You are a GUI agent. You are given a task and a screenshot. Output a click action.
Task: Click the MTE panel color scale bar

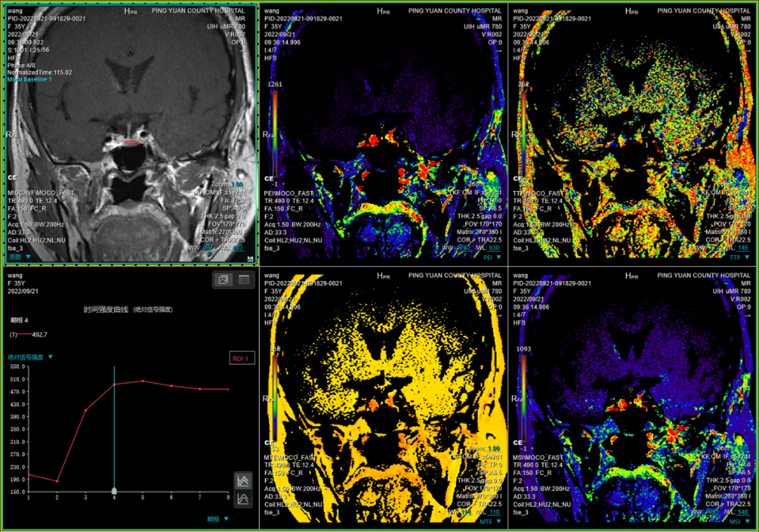pyautogui.click(x=275, y=398)
